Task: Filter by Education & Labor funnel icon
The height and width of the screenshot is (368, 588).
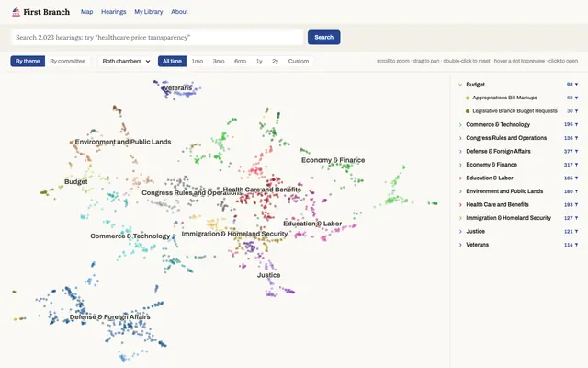Action: [576, 178]
